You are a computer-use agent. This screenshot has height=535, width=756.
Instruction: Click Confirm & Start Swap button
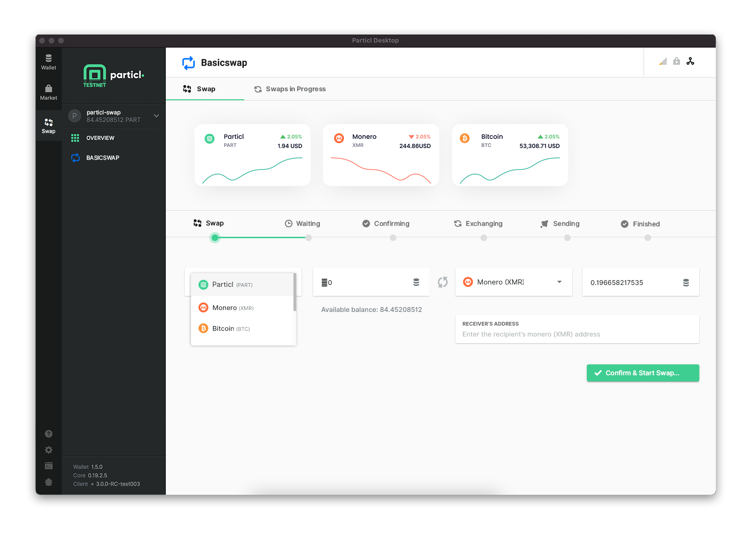coord(643,373)
